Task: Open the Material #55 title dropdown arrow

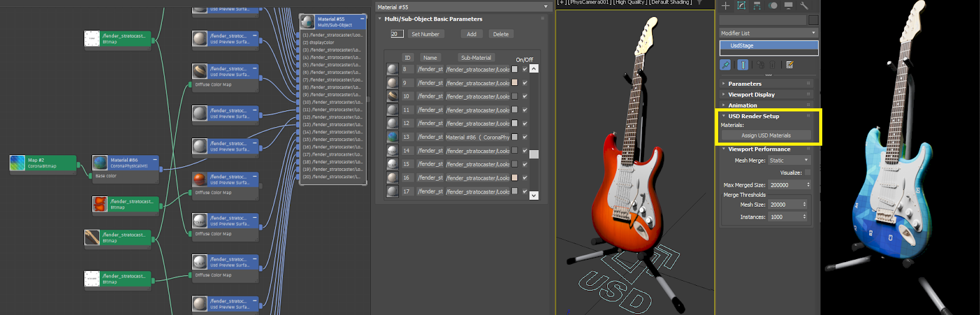Action: pos(545,7)
